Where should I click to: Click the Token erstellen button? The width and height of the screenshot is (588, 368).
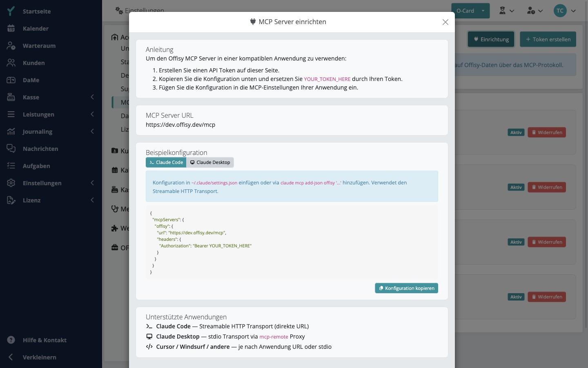pos(548,39)
